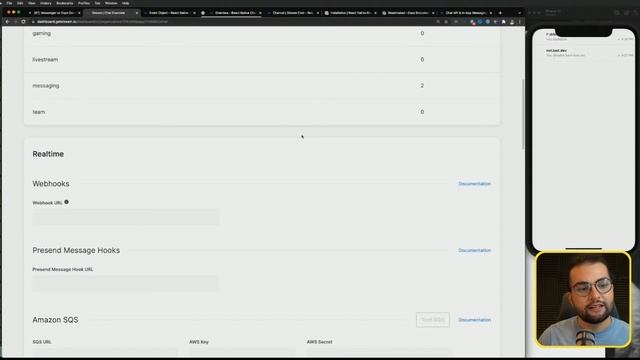
Task: Go back to the previous browser page
Action: pyautogui.click(x=7, y=22)
